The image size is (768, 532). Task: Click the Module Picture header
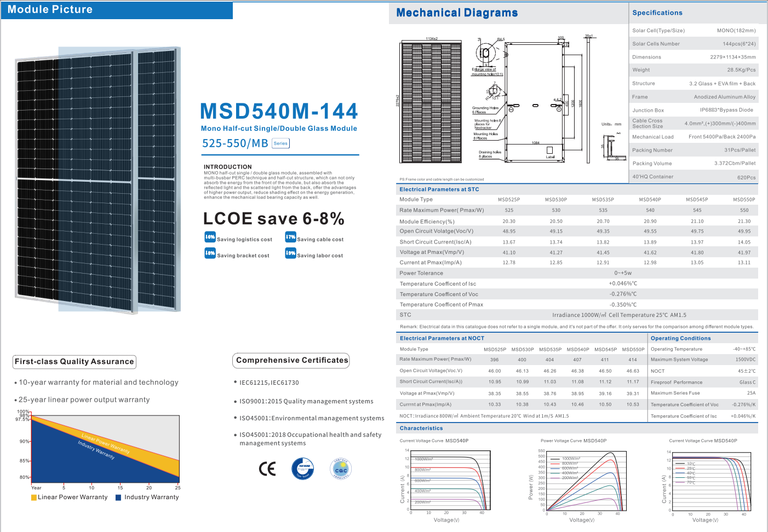[x=117, y=10]
